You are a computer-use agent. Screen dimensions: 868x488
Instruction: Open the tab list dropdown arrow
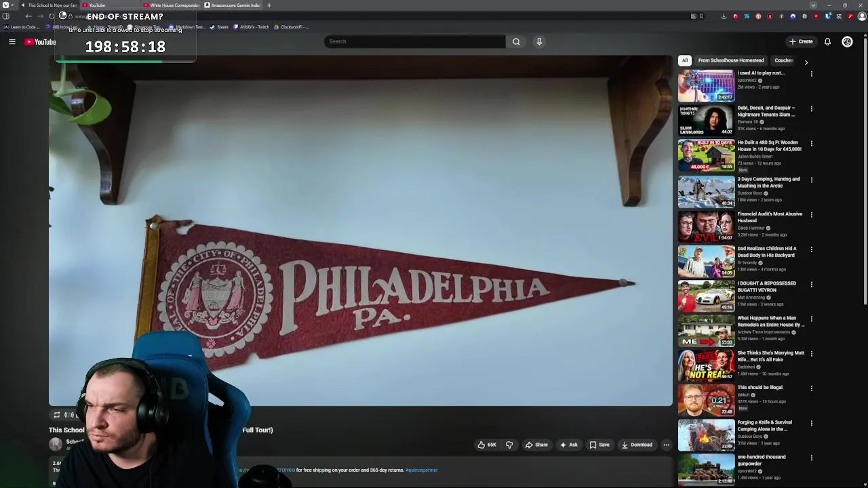[813, 5]
